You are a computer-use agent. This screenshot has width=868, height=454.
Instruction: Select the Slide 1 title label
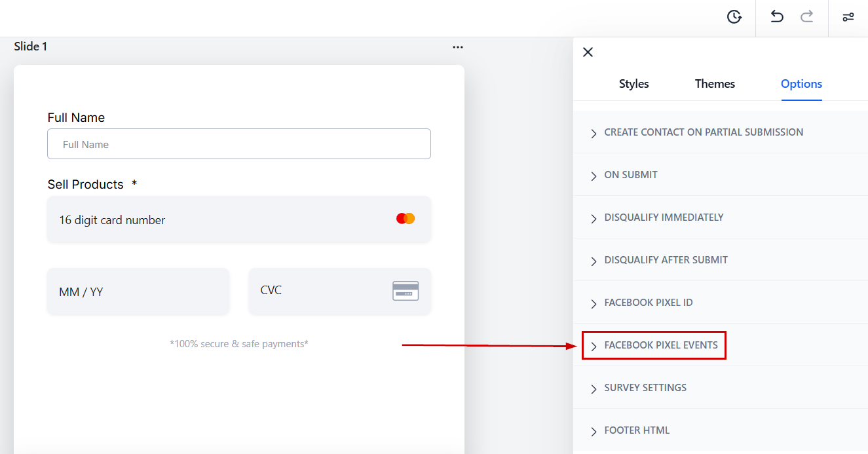coord(31,47)
